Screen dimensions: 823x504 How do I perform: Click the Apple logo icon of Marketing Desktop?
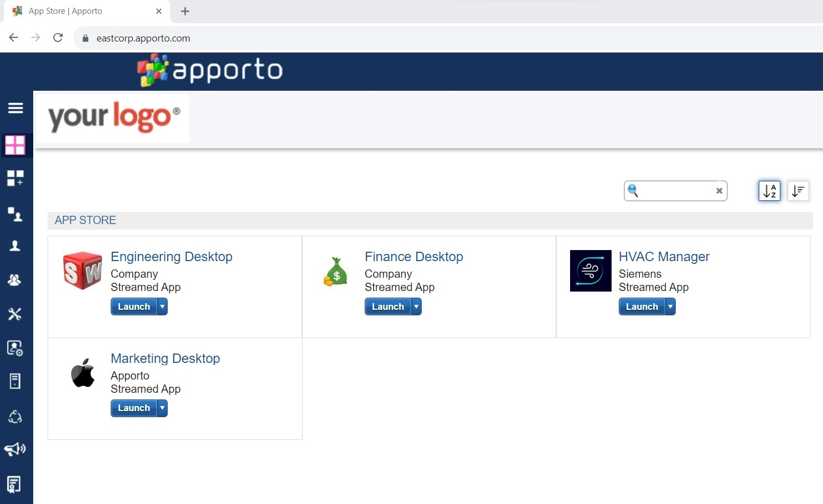(x=83, y=372)
